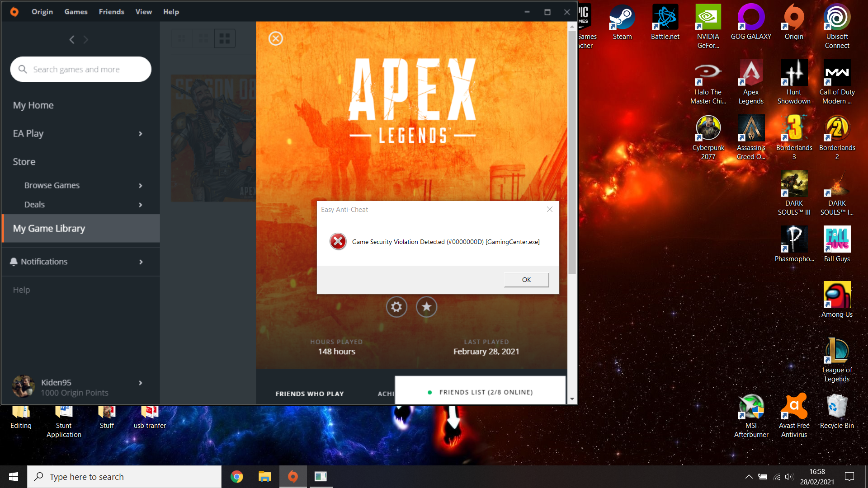Open the Games menu
Image resolution: width=868 pixels, height=488 pixels.
point(76,12)
